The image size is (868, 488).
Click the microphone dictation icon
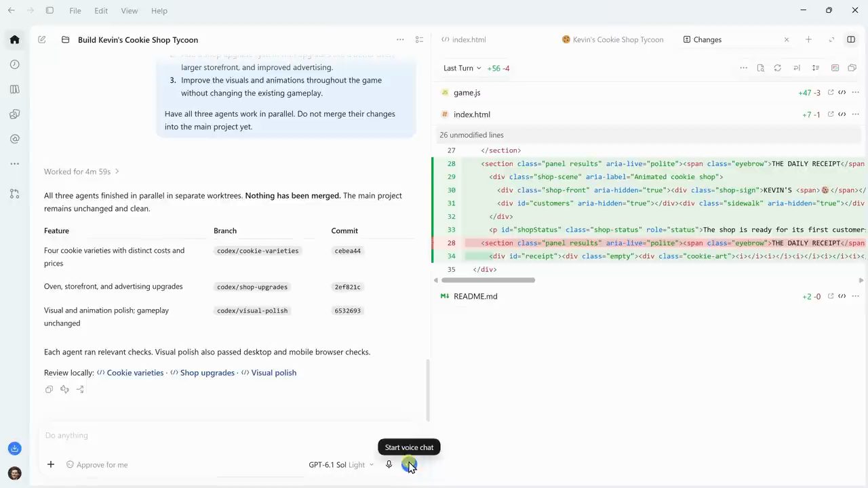click(x=389, y=464)
